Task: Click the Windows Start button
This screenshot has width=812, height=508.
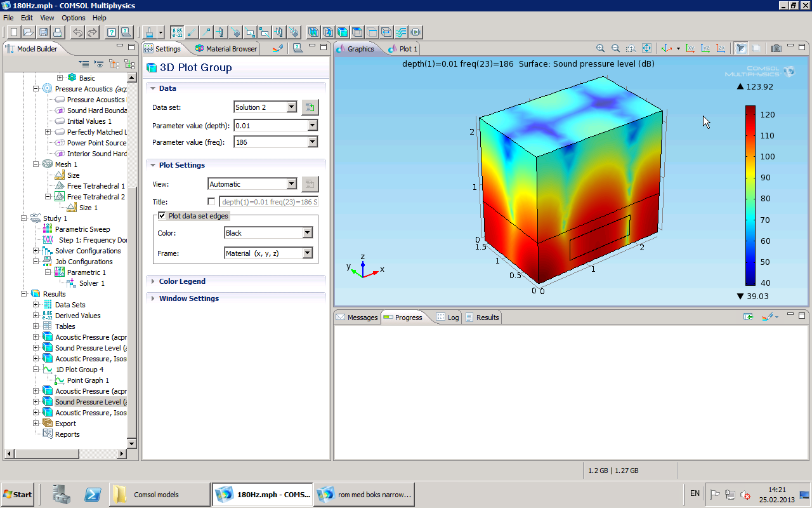Action: [x=18, y=494]
